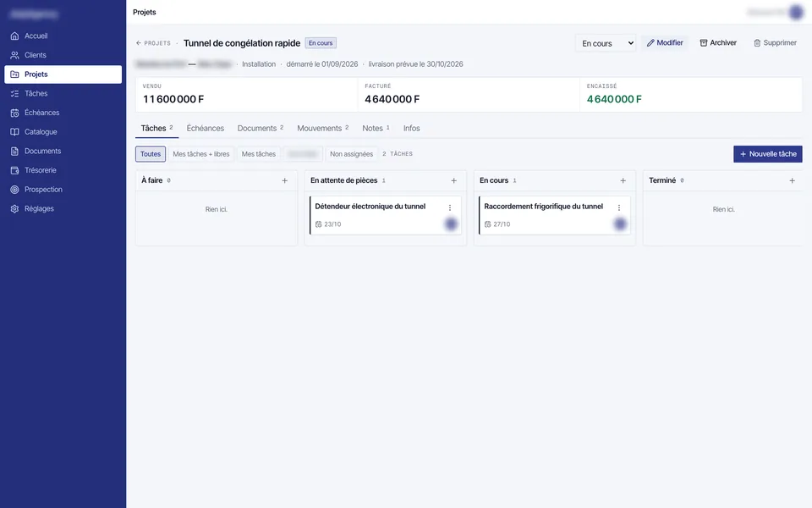This screenshot has height=508, width=812.
Task: Add a task in À faire column
Action: [284, 180]
